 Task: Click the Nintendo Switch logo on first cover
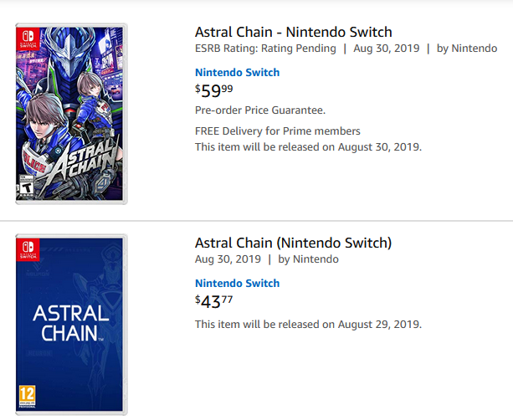[28, 38]
